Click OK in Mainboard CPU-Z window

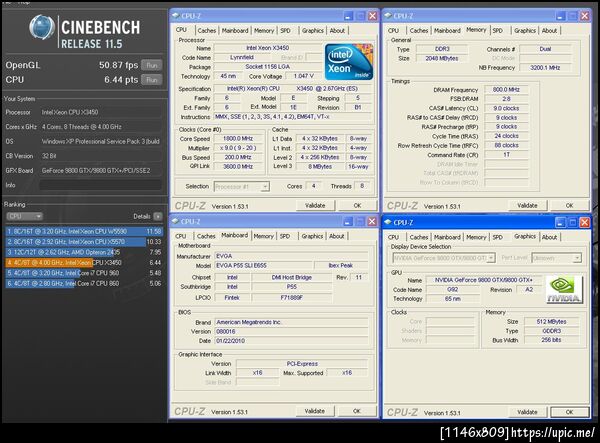point(357,411)
